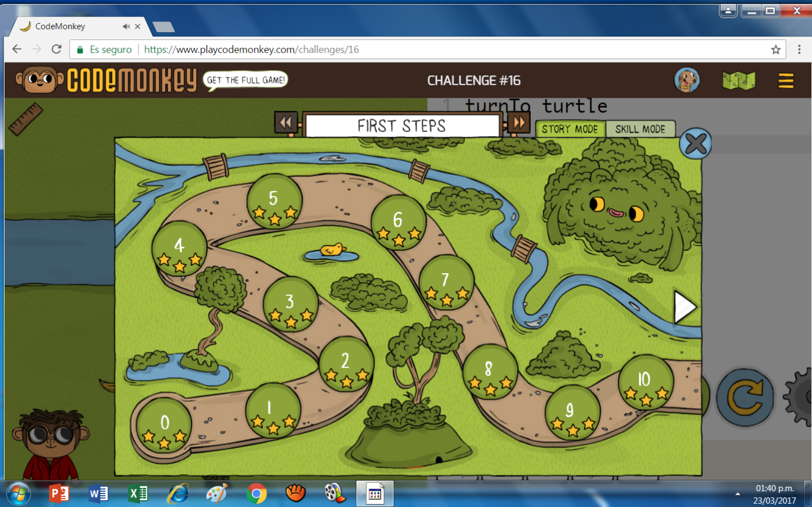This screenshot has width=812, height=507.
Task: Click the browser address bar
Action: (427, 49)
